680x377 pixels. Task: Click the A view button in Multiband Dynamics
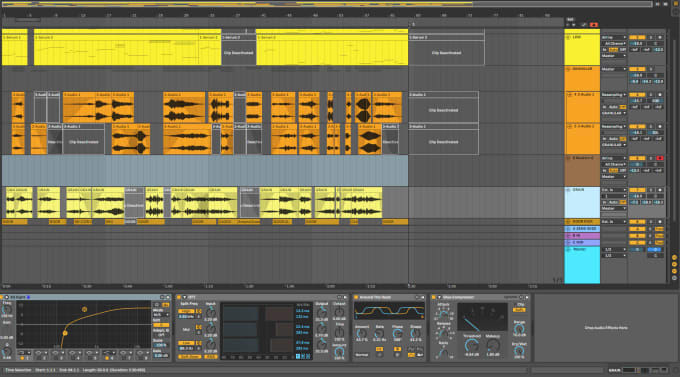(308, 356)
